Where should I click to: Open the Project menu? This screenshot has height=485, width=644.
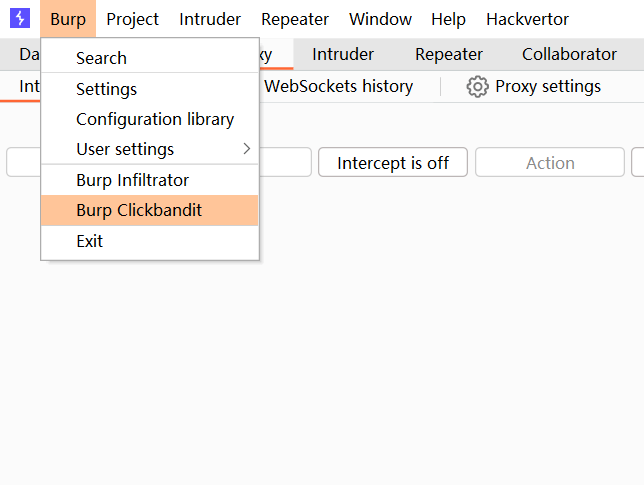pos(133,19)
